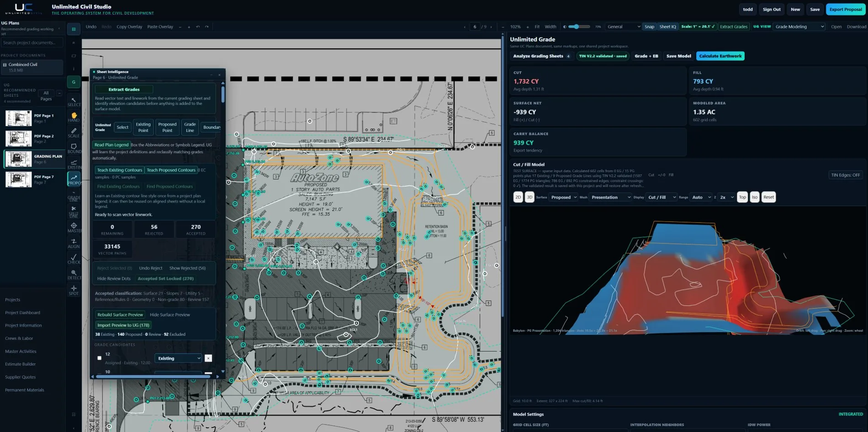Click the green G mode icon

(74, 82)
